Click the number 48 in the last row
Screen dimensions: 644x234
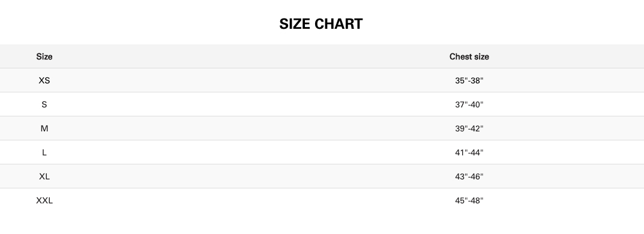click(475, 201)
